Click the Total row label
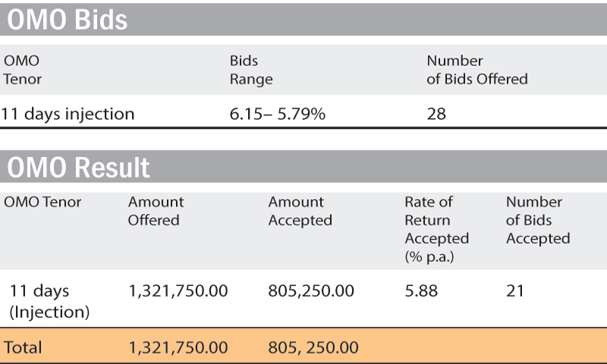 pyautogui.click(x=23, y=347)
